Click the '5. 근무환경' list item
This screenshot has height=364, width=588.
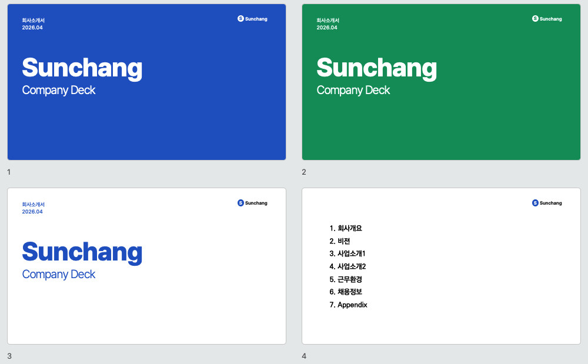click(346, 279)
